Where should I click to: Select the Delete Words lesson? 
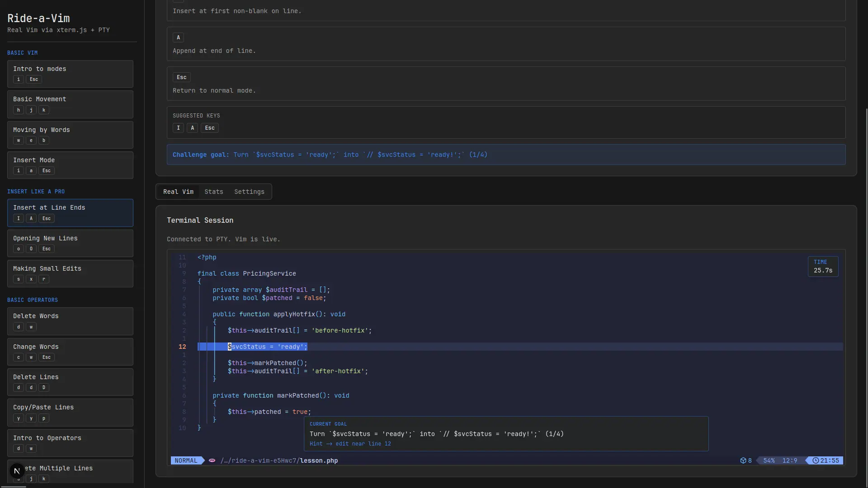pyautogui.click(x=70, y=321)
